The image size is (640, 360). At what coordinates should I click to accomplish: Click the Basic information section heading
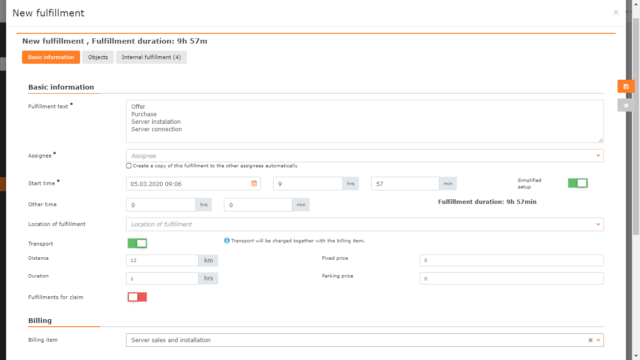click(61, 87)
